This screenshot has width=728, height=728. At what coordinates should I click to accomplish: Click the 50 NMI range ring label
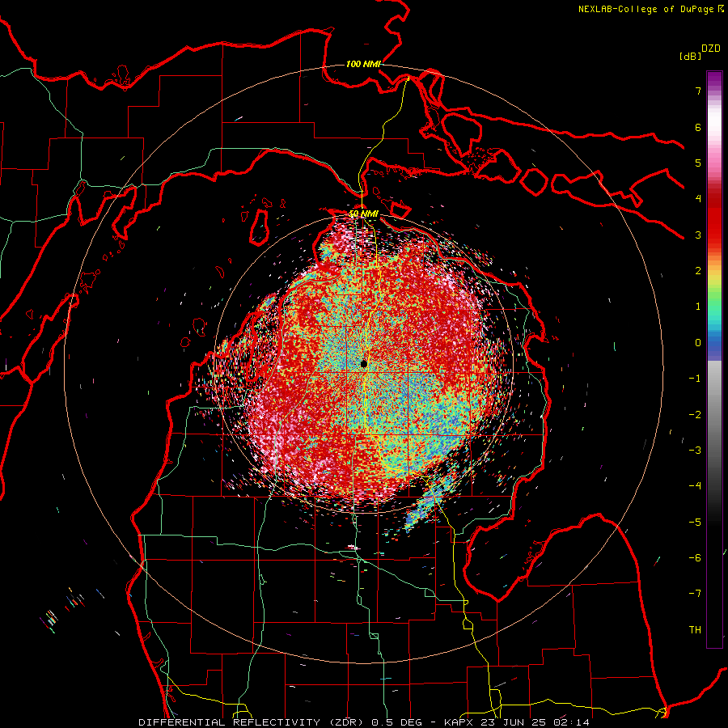pos(363,214)
